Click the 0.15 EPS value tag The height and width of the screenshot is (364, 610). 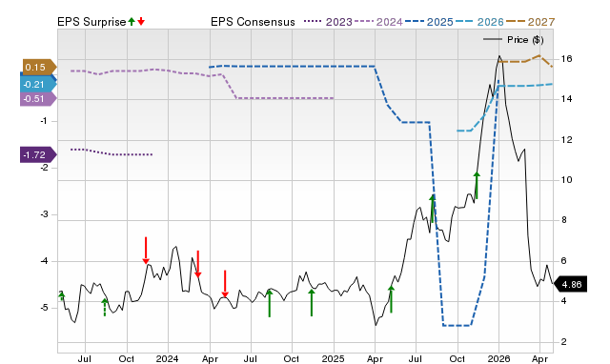(x=39, y=67)
